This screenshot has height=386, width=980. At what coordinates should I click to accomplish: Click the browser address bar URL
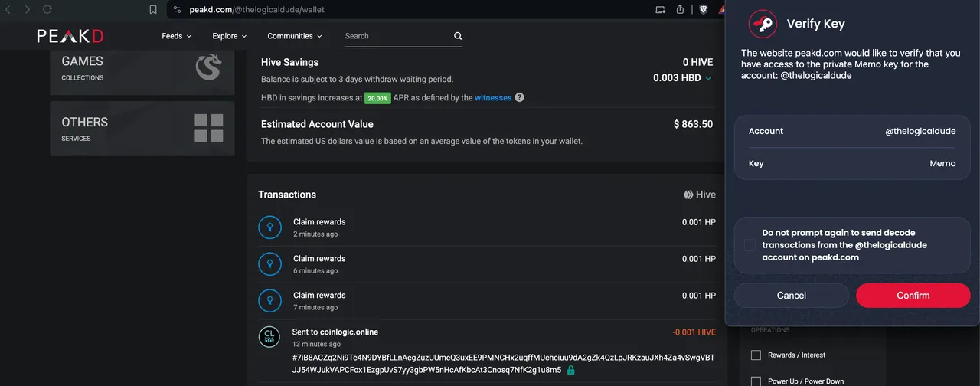point(256,10)
